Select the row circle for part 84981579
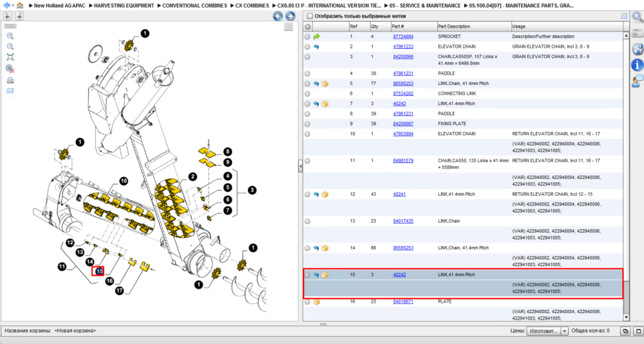The width and height of the screenshot is (644, 344). (x=307, y=161)
